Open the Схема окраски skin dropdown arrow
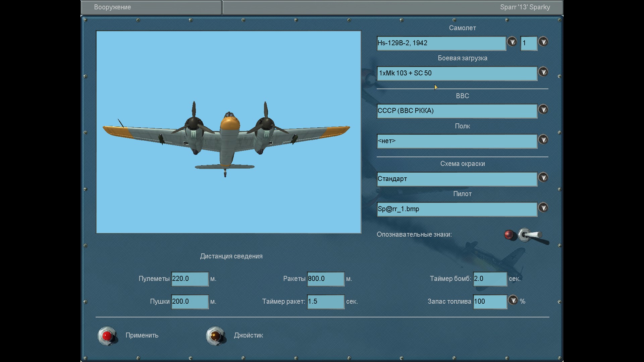The height and width of the screenshot is (362, 644). coord(543,178)
